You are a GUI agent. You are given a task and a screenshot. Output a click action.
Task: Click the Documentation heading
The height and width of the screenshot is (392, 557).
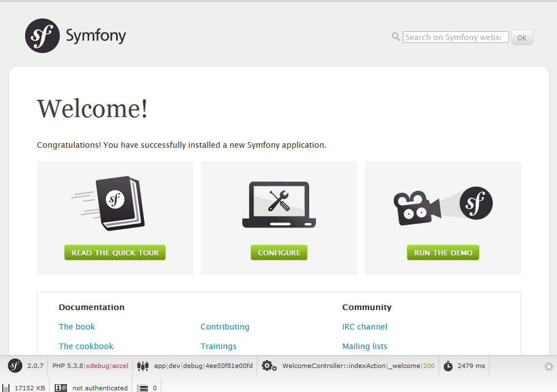[92, 307]
